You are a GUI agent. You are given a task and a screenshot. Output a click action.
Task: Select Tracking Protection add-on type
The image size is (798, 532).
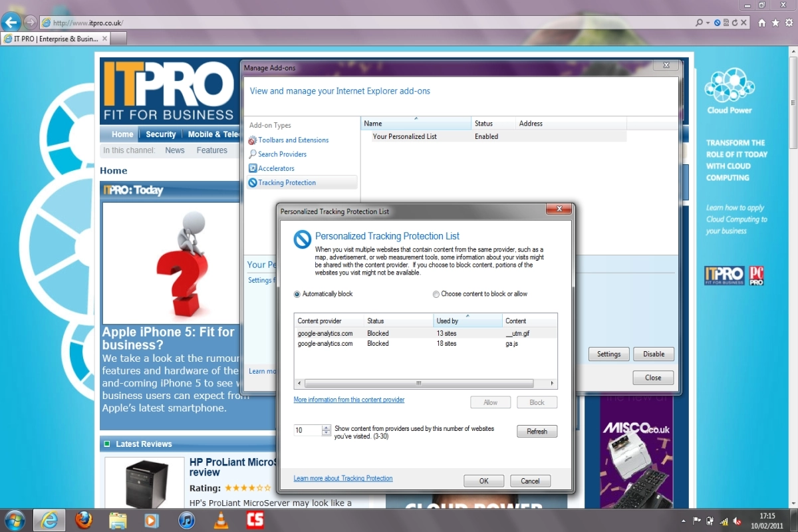[302, 182]
